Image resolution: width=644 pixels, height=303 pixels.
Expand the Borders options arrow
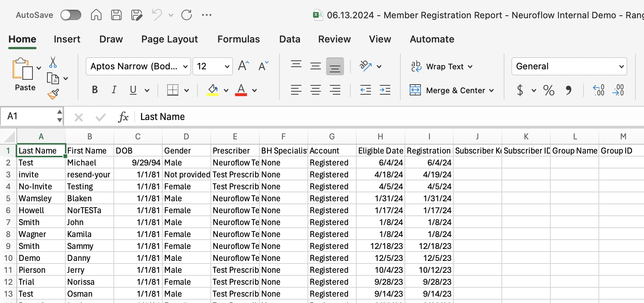187,90
